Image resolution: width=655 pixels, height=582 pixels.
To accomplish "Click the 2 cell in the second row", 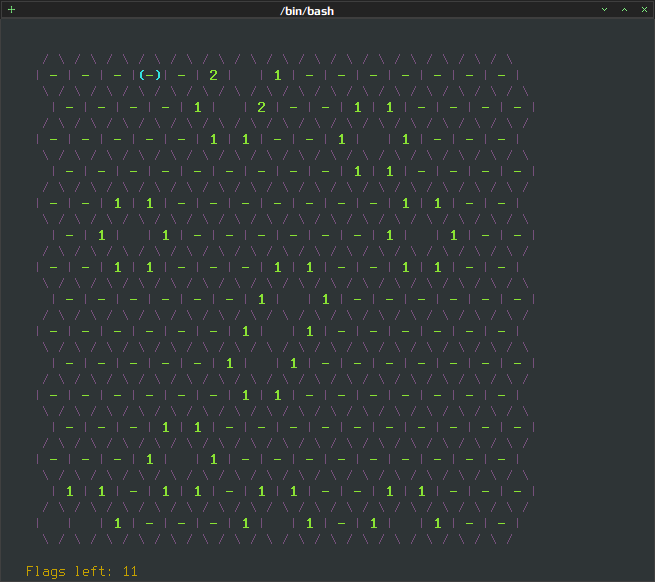I will (x=261, y=107).
